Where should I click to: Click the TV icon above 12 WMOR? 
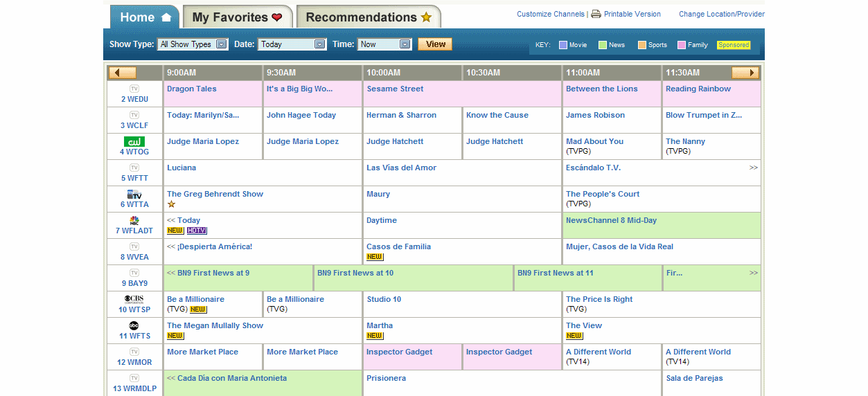pyautogui.click(x=134, y=352)
